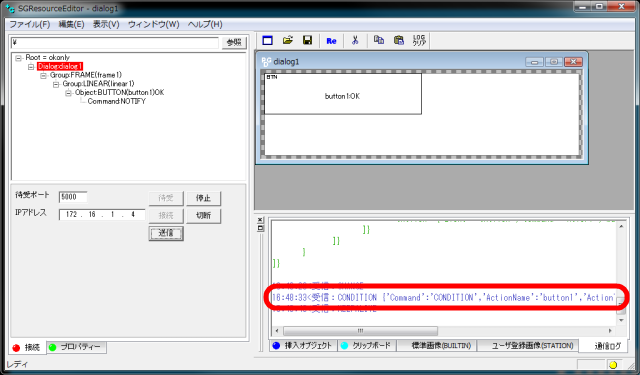Select the highlighted Dialog:dialog1 tree item

point(60,67)
